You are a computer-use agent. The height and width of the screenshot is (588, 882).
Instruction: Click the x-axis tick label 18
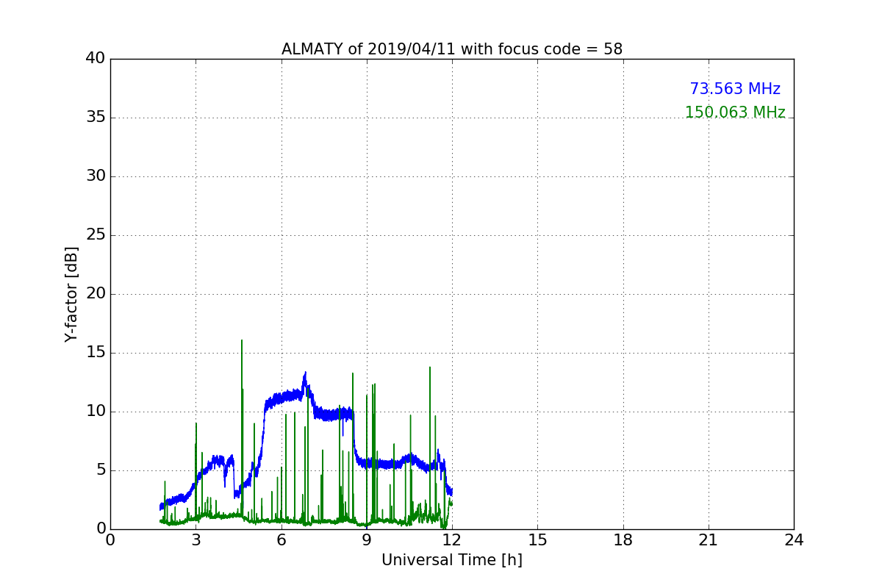623,539
